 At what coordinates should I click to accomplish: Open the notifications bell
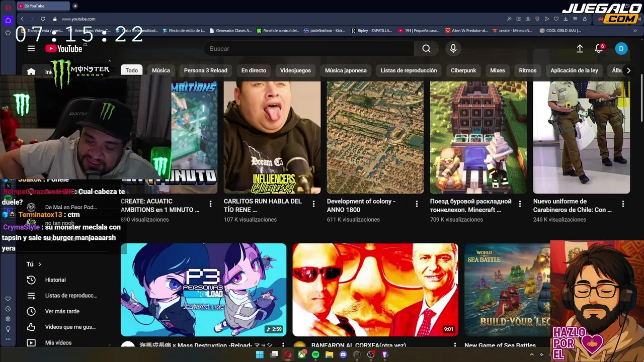coord(599,48)
